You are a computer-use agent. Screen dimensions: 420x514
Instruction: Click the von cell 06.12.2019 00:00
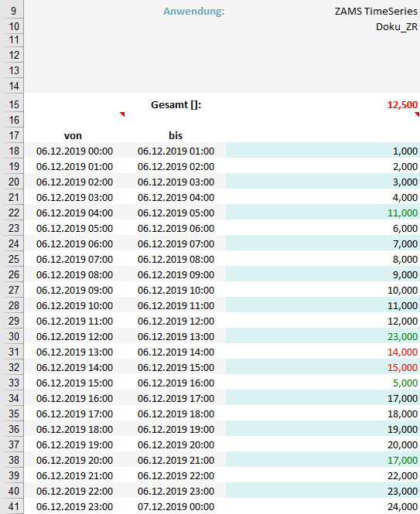74,151
